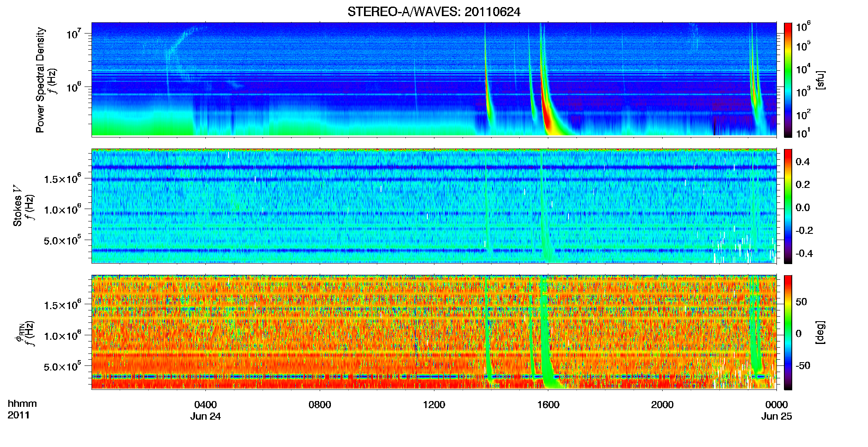Click the -0.4 value on Stokes color bar
Image resolution: width=868 pixels, height=447 pixels.
(804, 253)
